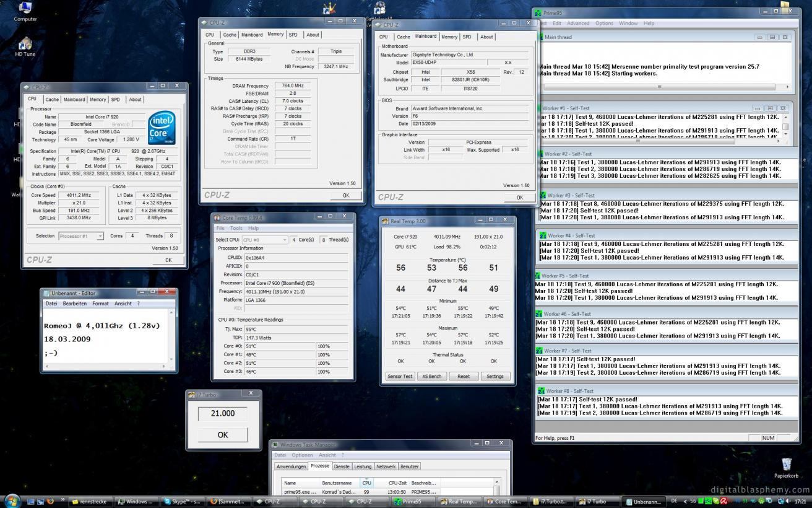Click the Firefox quick launch icon
This screenshot has width=812, height=508.
click(x=50, y=501)
